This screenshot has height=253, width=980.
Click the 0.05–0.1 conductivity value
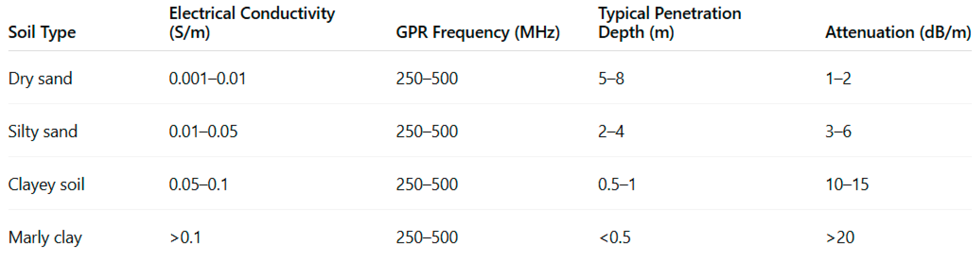click(198, 185)
